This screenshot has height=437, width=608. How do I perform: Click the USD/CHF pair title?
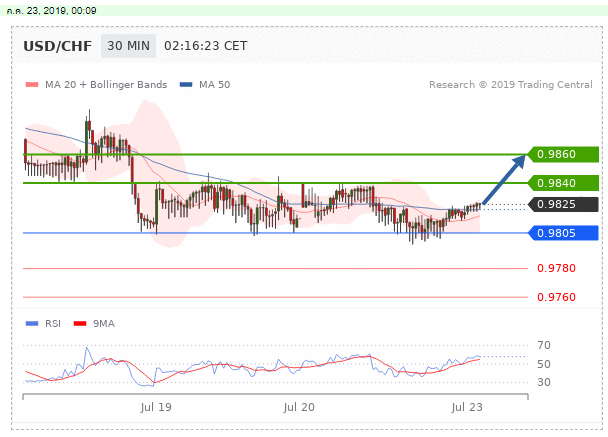pos(57,46)
